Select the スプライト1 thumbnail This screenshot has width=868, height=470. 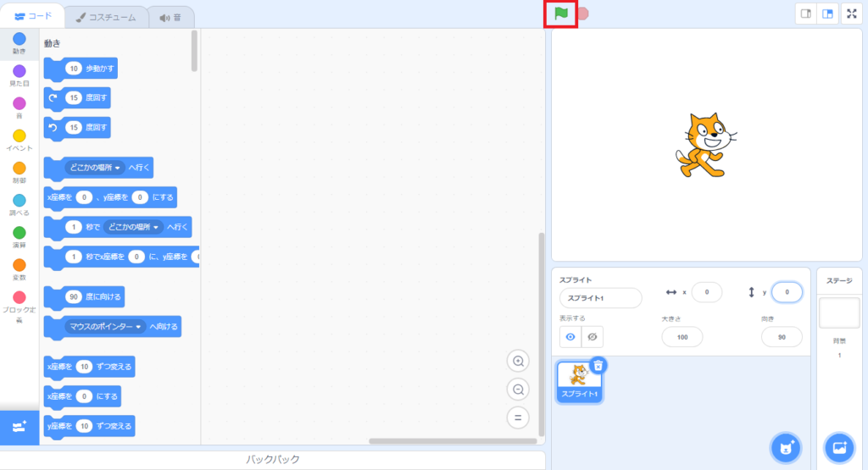point(579,382)
